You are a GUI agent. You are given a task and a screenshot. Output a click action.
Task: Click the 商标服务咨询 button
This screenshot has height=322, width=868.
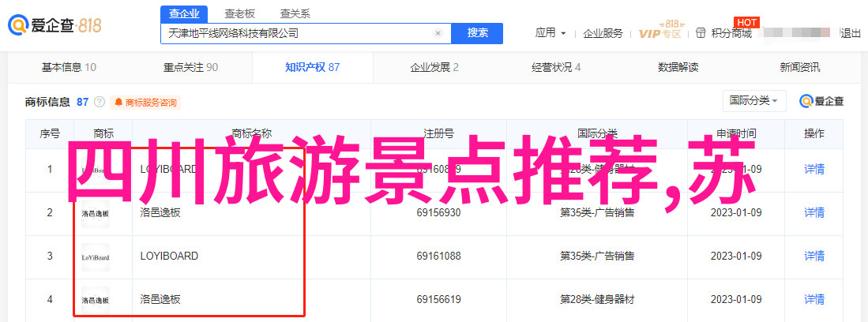[x=145, y=103]
